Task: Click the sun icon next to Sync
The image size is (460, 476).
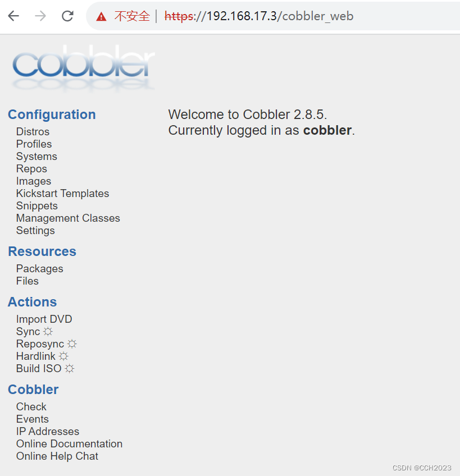Action: click(x=48, y=331)
